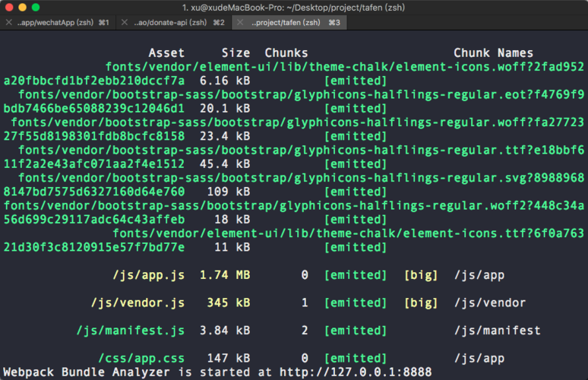Click the /css/app.css asset name

[141, 359]
